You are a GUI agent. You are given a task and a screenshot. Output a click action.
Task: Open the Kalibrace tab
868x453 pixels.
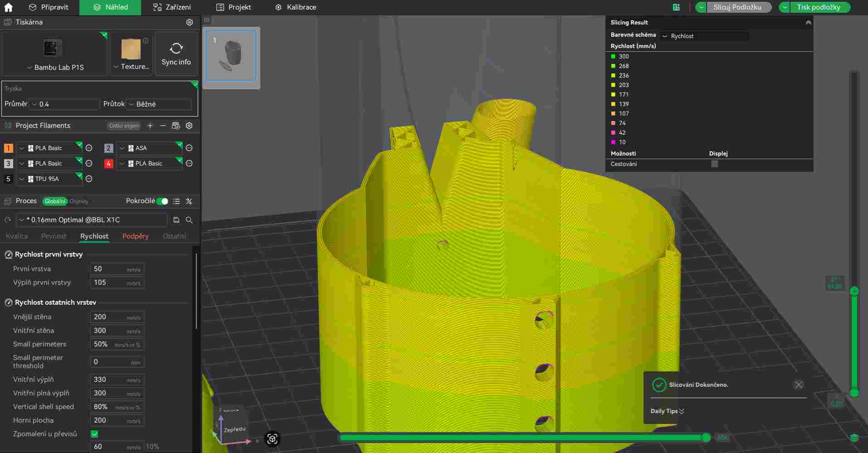click(296, 7)
